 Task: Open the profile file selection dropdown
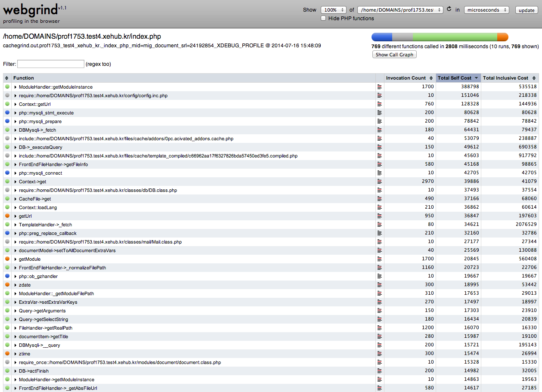click(x=400, y=10)
